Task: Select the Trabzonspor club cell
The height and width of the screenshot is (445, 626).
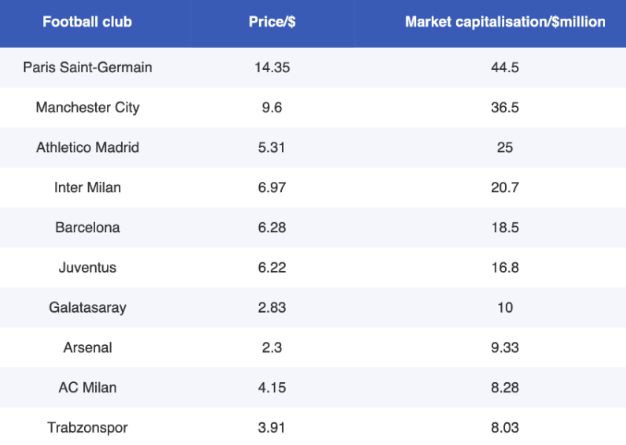Action: 87,427
